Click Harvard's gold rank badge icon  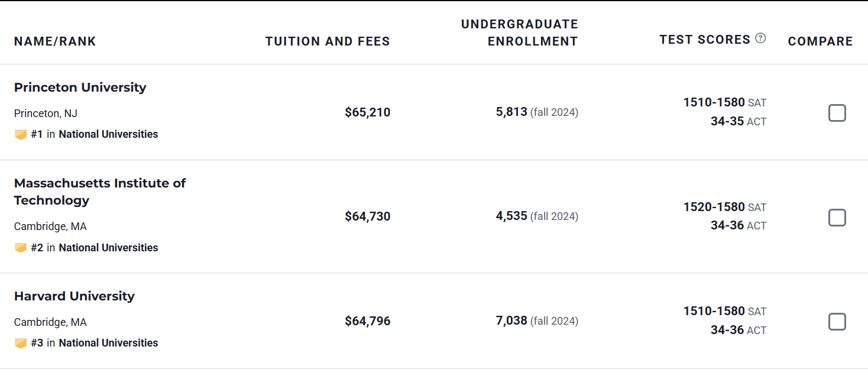21,344
